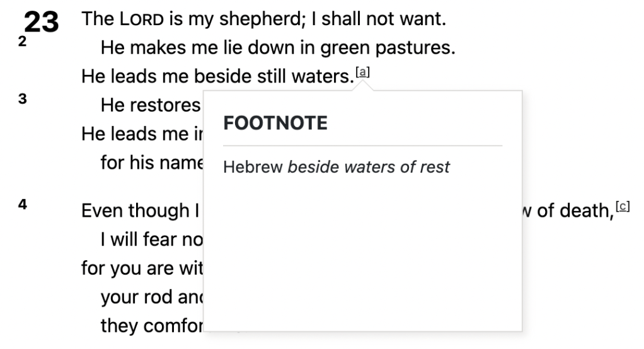The image size is (644, 349).
Task: Click the italic text "beside waters of rest"
Action: (x=369, y=168)
